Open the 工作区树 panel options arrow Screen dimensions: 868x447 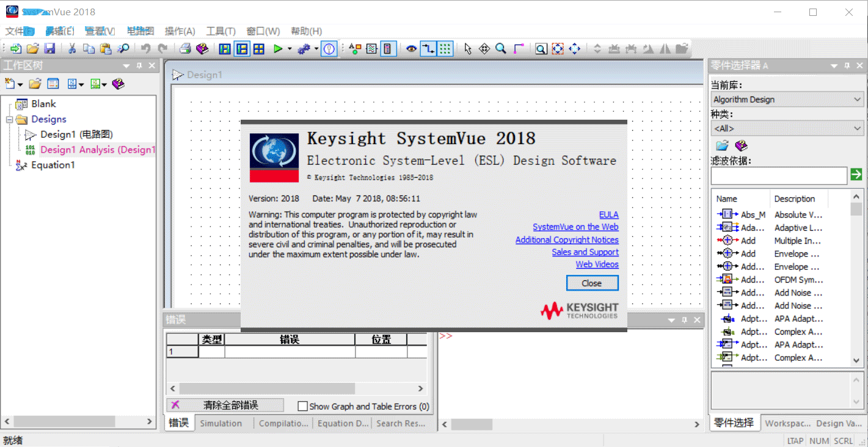click(x=126, y=66)
